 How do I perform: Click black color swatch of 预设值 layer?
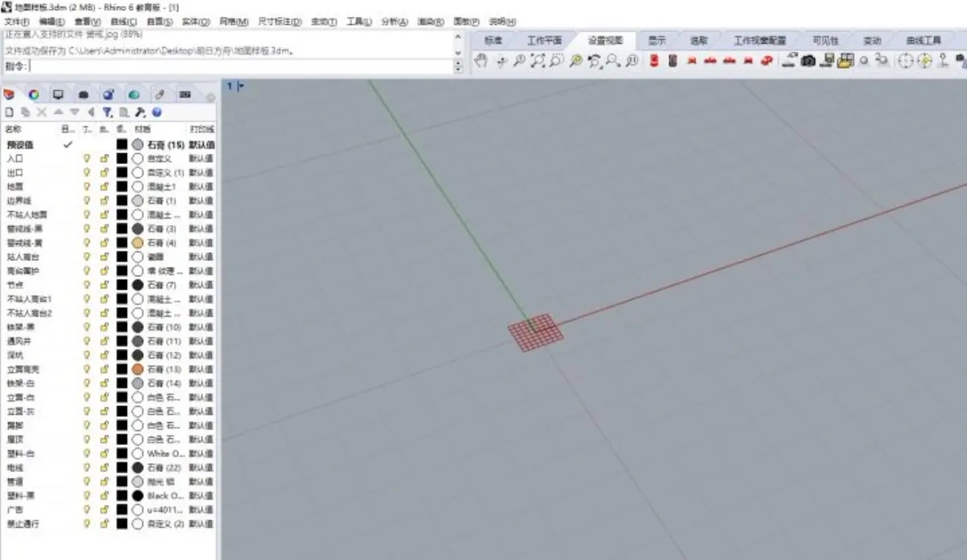[122, 144]
